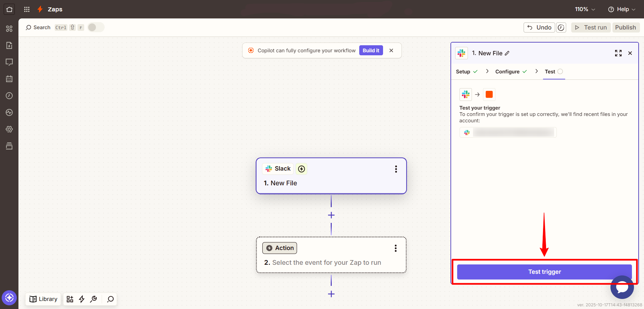Add a step below the Action card
Viewport: 644px width, 309px height.
331,294
